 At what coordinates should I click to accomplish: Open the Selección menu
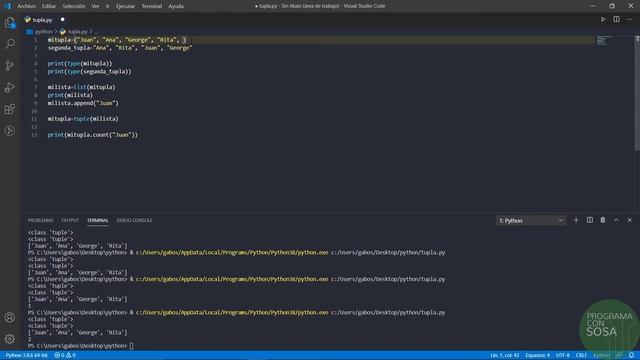tap(73, 6)
